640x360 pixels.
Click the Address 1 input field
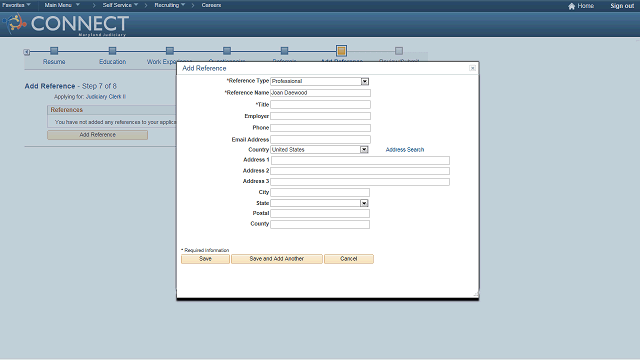[360, 160]
